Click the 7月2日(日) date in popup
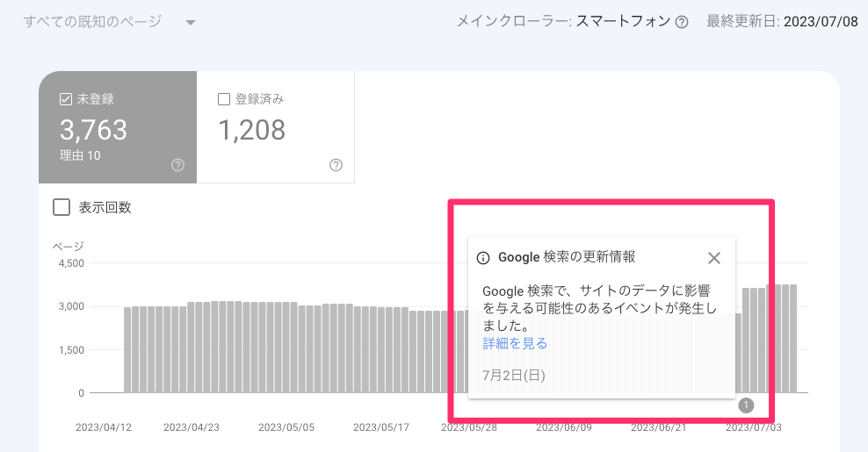Viewport: 868px width, 452px height. point(514,376)
